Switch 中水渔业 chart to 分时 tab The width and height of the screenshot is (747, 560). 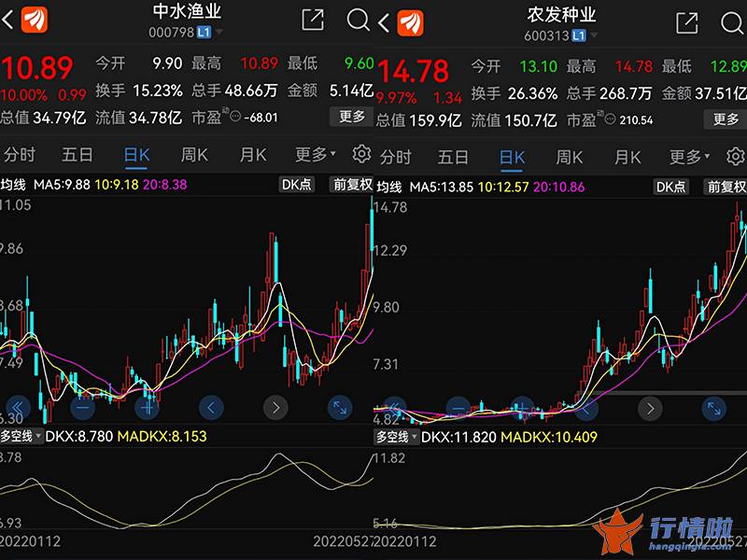20,154
